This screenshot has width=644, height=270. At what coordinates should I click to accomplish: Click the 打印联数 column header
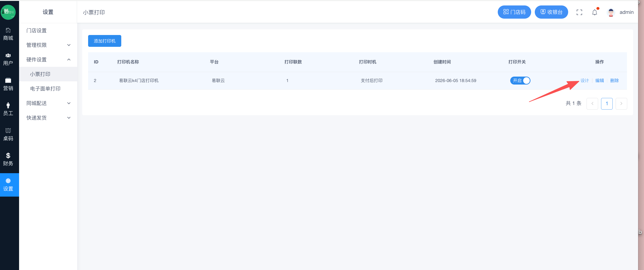point(293,62)
